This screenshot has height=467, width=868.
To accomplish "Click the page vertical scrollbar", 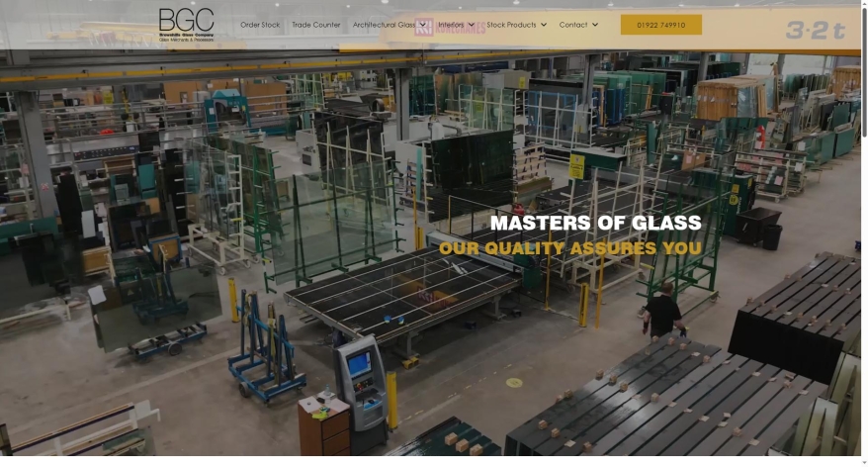I will click(865, 71).
